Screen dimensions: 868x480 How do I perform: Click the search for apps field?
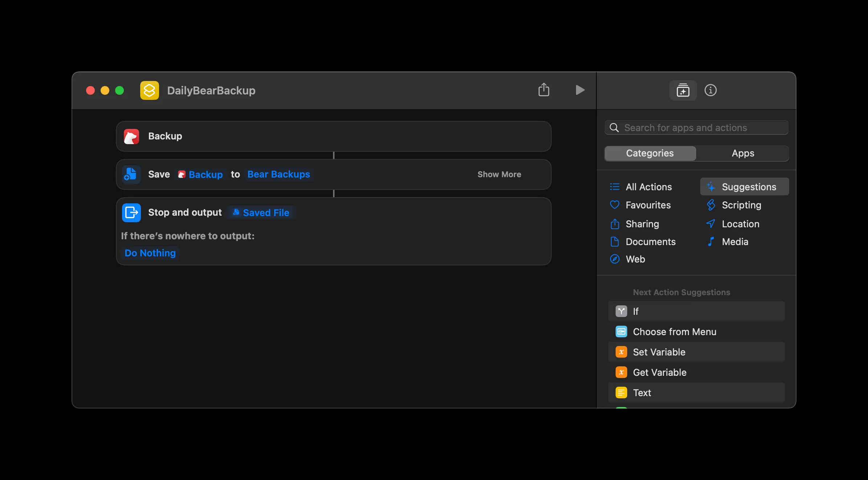tap(695, 127)
